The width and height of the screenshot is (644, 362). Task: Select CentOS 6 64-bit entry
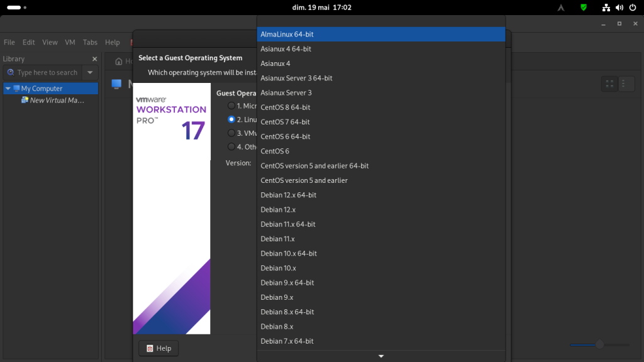pyautogui.click(x=380, y=136)
